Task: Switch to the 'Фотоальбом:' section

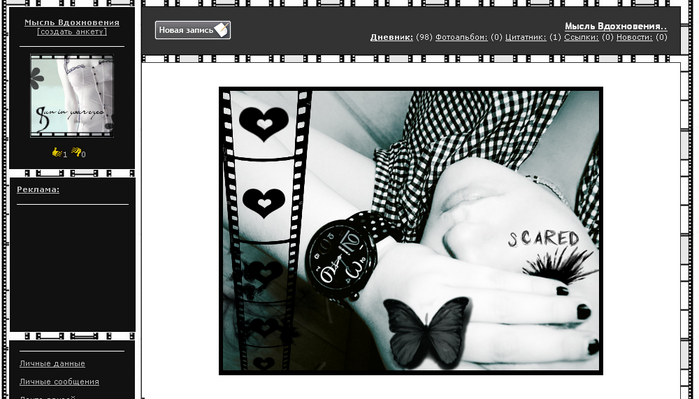Action: coord(461,37)
